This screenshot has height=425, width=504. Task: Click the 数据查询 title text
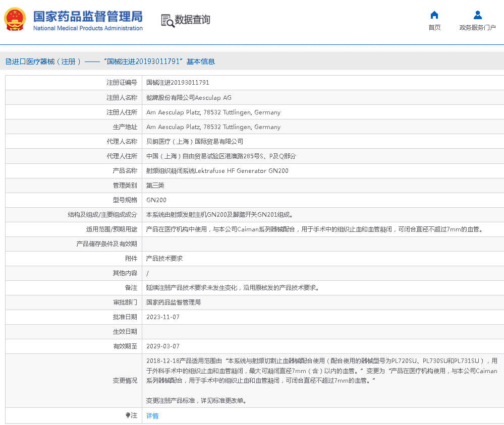(192, 20)
